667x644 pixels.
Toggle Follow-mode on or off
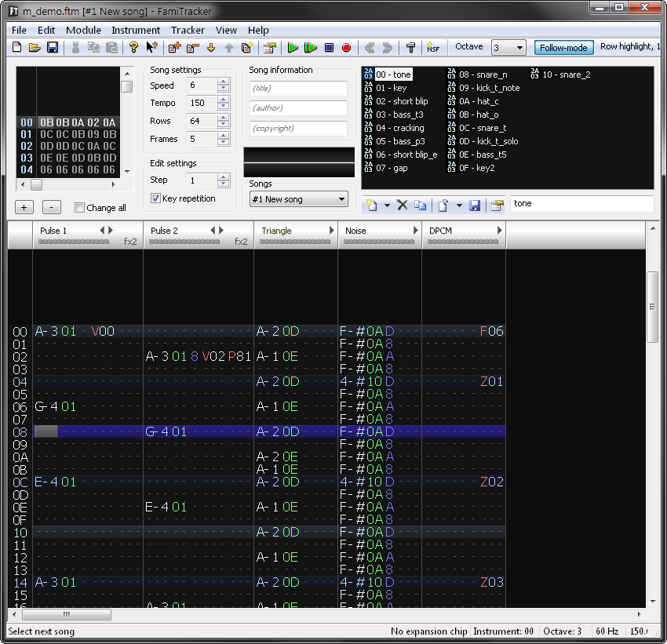(x=563, y=47)
